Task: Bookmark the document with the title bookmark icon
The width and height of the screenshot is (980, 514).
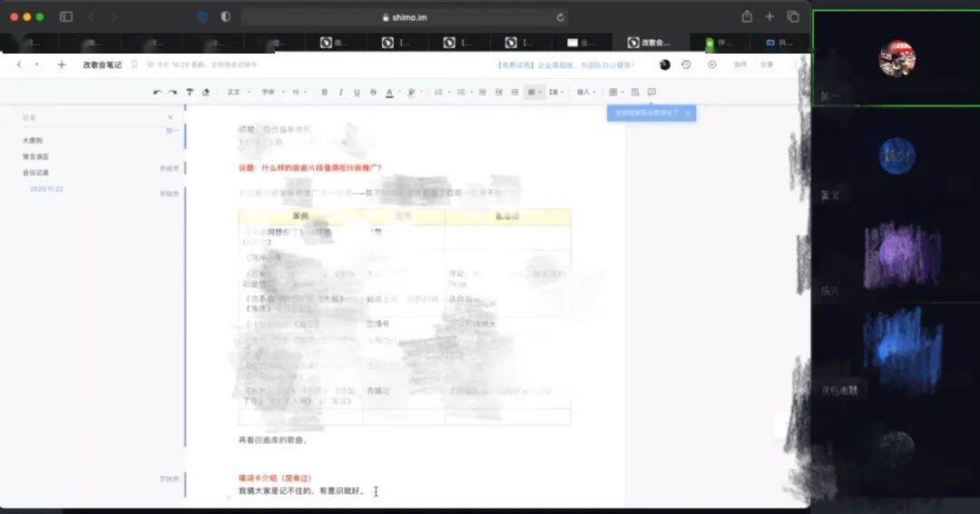Action: coord(134,64)
